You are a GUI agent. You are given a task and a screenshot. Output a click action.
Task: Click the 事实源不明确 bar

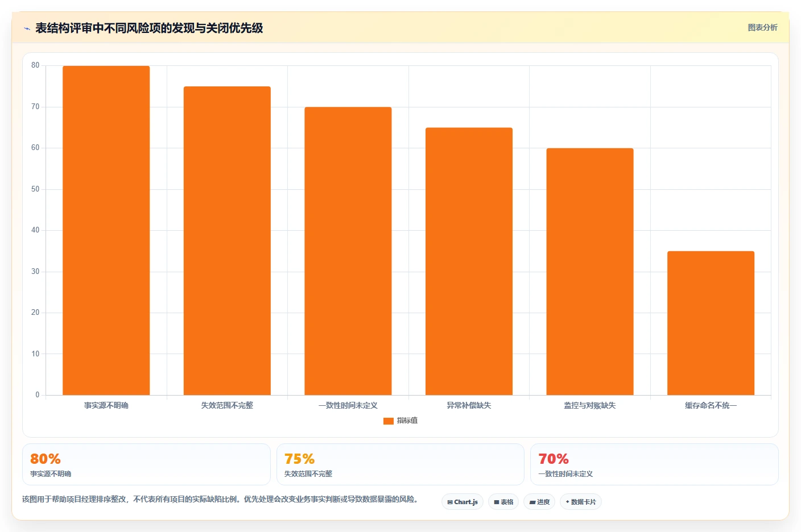(106, 230)
